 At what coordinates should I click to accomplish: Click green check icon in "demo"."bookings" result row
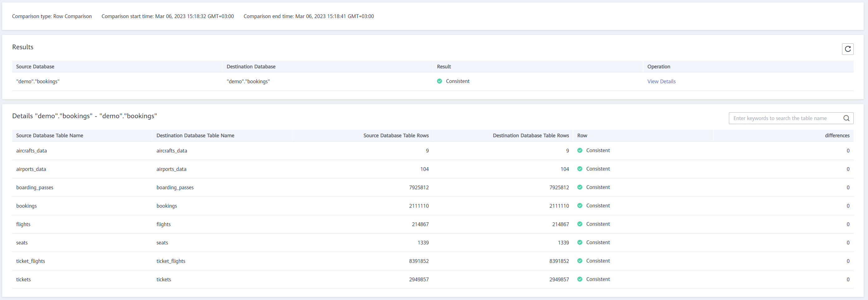click(439, 81)
